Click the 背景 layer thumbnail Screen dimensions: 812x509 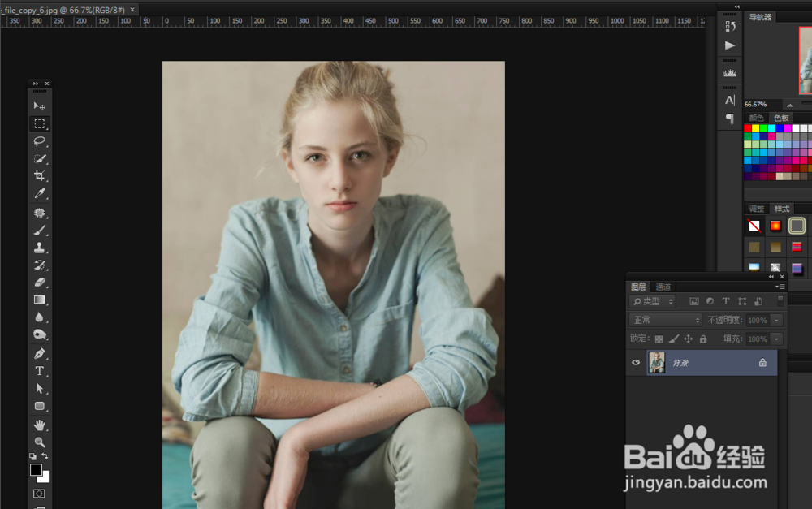tap(656, 363)
